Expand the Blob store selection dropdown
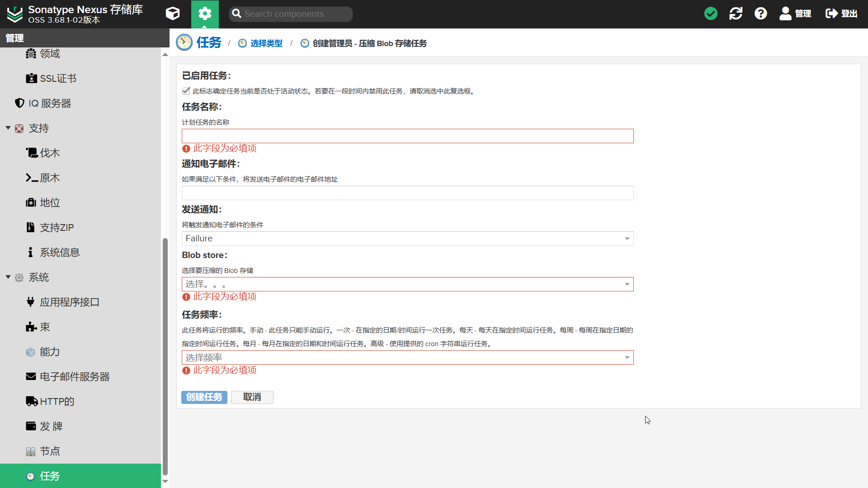The image size is (868, 488). (x=627, y=284)
